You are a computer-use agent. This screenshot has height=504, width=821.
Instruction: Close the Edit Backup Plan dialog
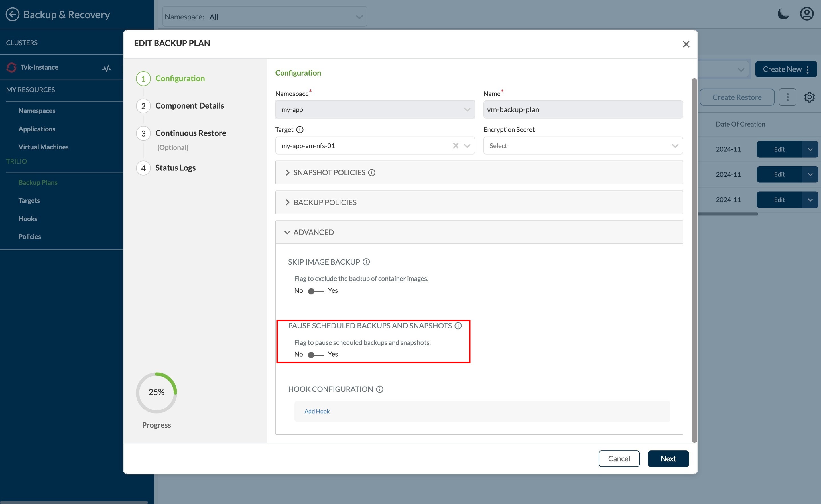[686, 44]
